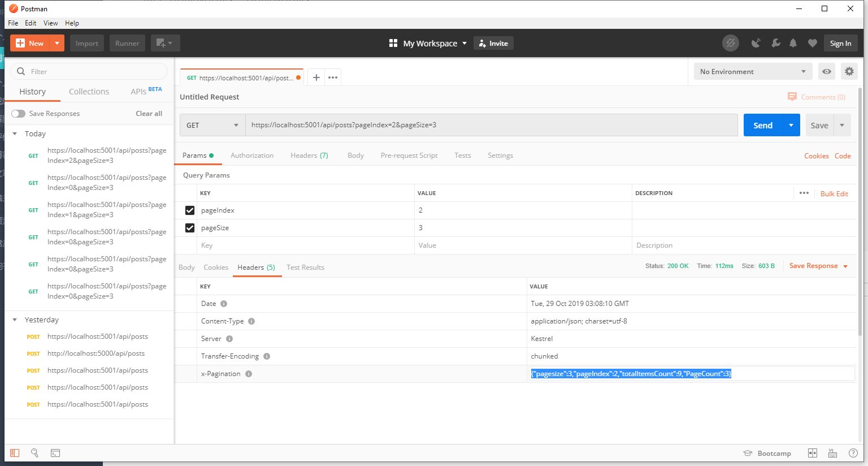The width and height of the screenshot is (868, 466).
Task: Toggle the sidebar icon in status bar
Action: tap(15, 453)
